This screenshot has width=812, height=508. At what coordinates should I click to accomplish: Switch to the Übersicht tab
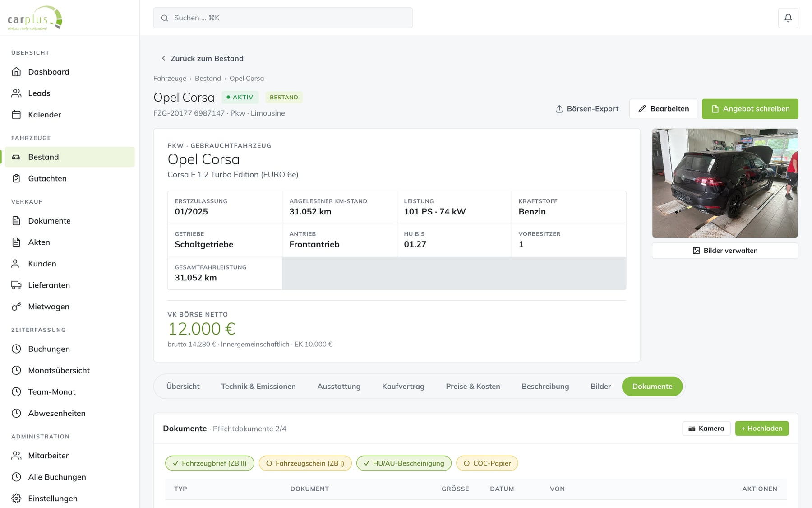[x=183, y=387]
